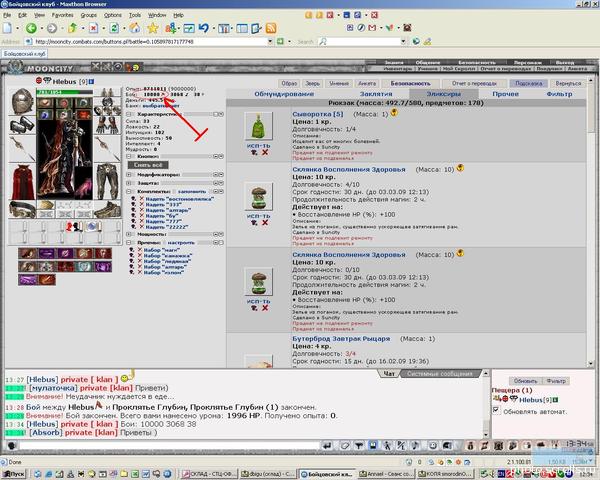Click the Безопасность button
The image size is (600, 480).
(x=410, y=83)
